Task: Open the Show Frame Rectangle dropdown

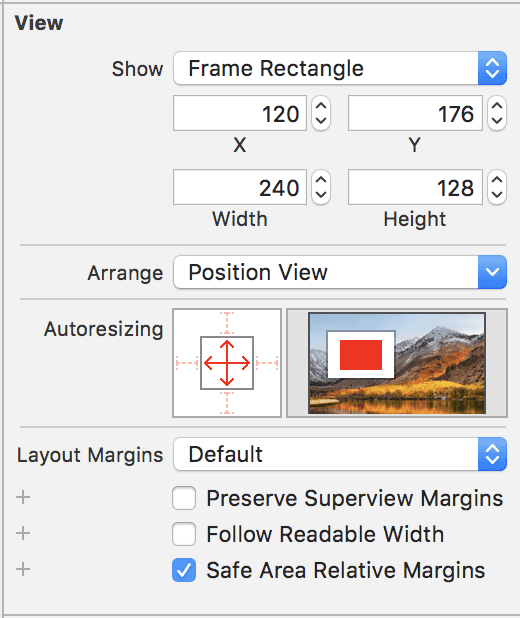Action: (340, 68)
